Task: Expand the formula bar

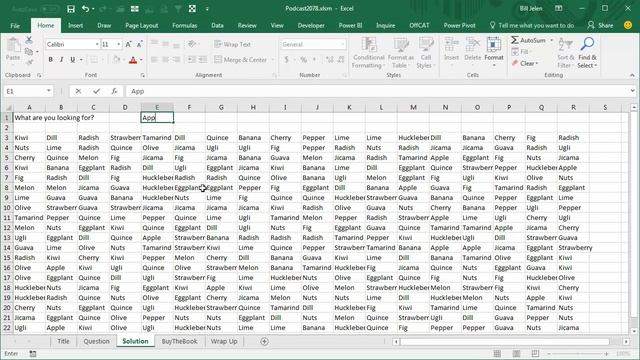Action: pos(632,91)
